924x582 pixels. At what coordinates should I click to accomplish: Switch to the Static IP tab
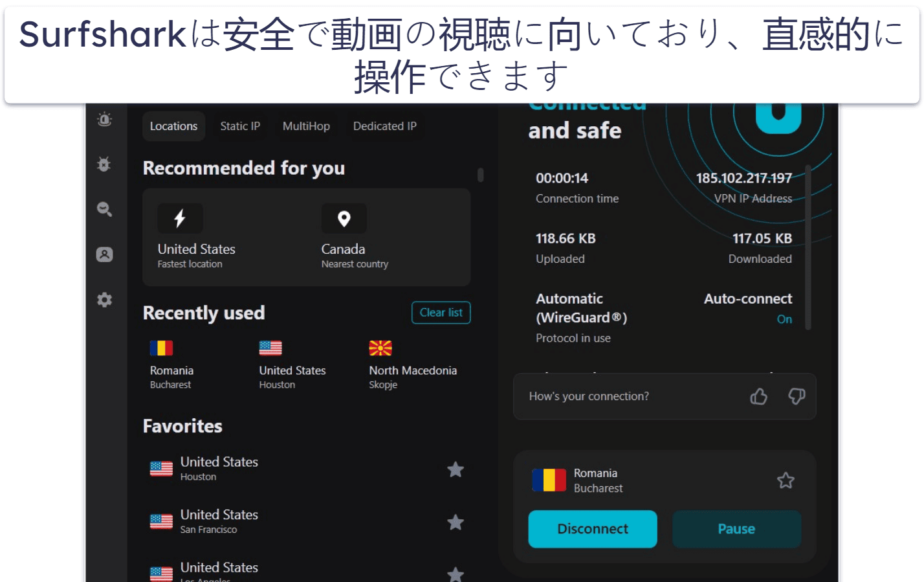click(x=240, y=126)
